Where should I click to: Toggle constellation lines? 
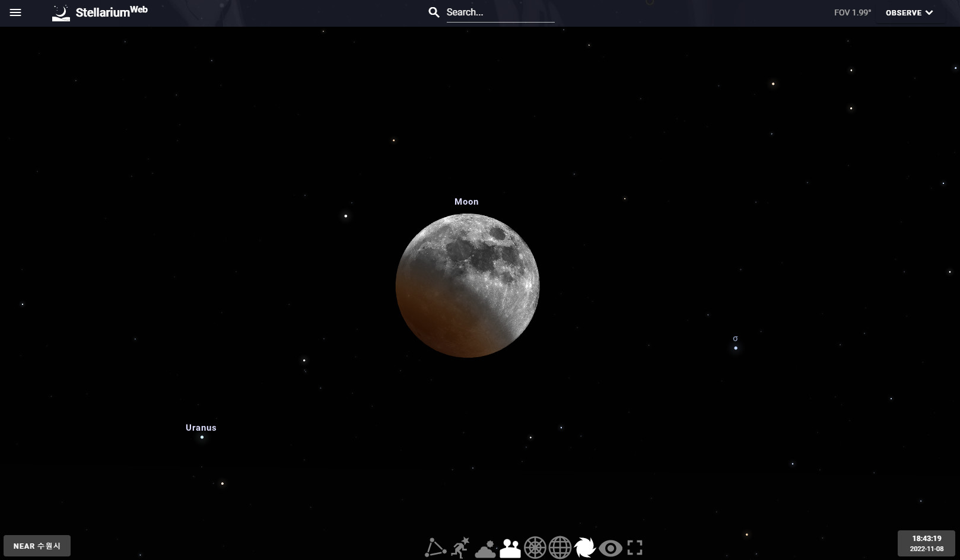coord(436,547)
